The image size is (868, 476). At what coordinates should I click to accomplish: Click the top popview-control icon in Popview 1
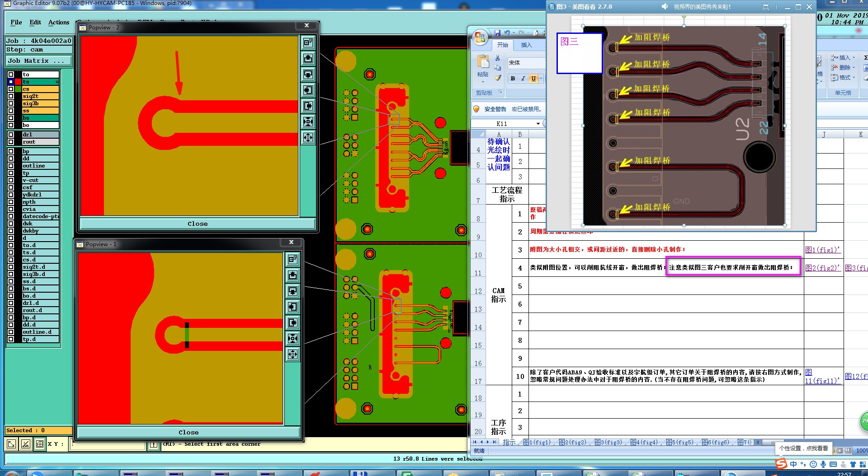292,259
